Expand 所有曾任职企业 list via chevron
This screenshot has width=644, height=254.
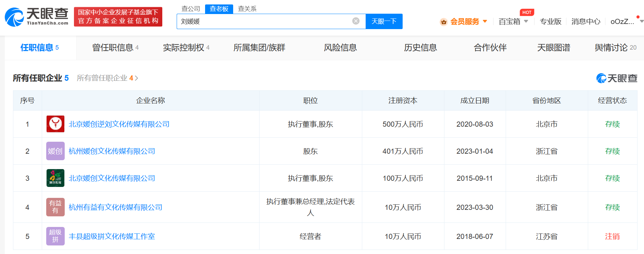(136, 78)
